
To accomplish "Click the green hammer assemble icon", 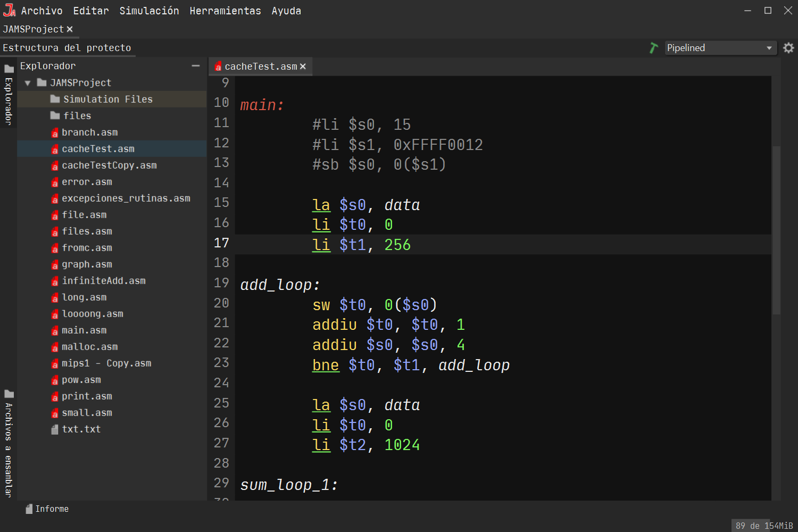I will coord(653,47).
